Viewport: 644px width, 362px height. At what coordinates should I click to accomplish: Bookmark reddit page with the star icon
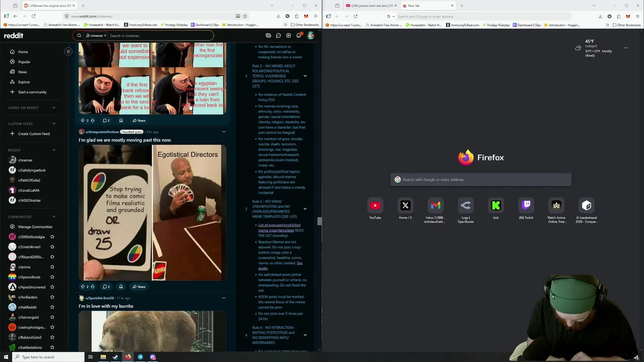(245, 16)
